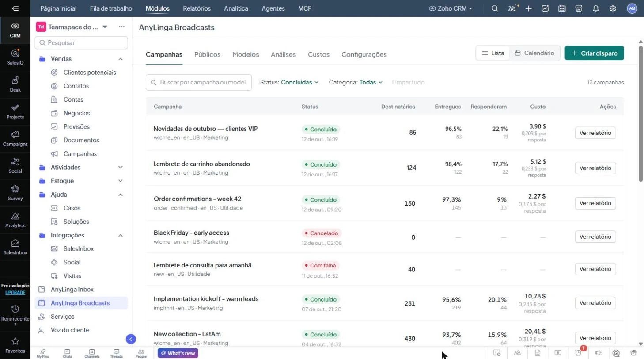The image size is (644, 359).
Task: Toggle the hamburger menu collapse icon
Action: coord(15,8)
